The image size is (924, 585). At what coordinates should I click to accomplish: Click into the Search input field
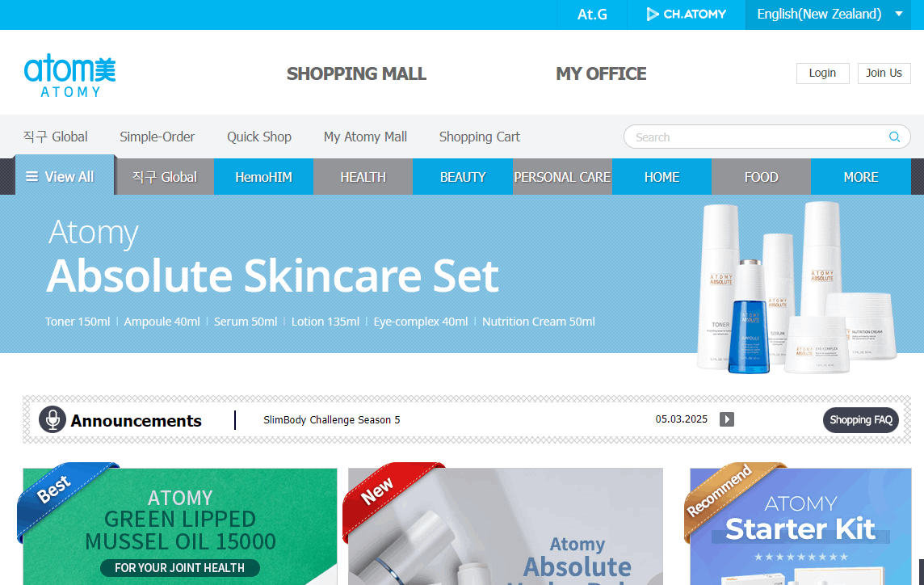point(758,137)
